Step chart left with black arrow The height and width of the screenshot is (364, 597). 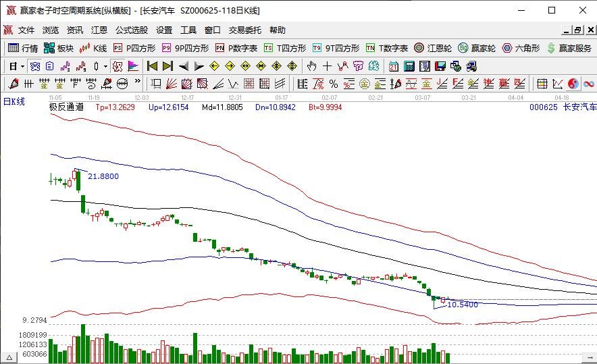click(184, 67)
